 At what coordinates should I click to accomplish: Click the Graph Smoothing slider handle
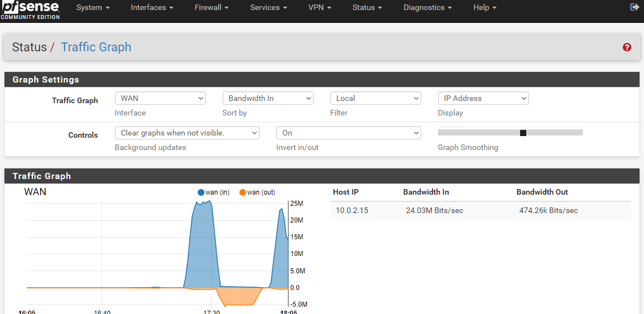pyautogui.click(x=523, y=133)
